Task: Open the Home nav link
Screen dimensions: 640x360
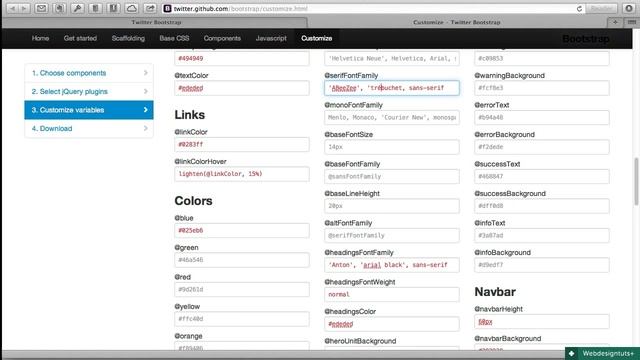Action: coord(40,38)
